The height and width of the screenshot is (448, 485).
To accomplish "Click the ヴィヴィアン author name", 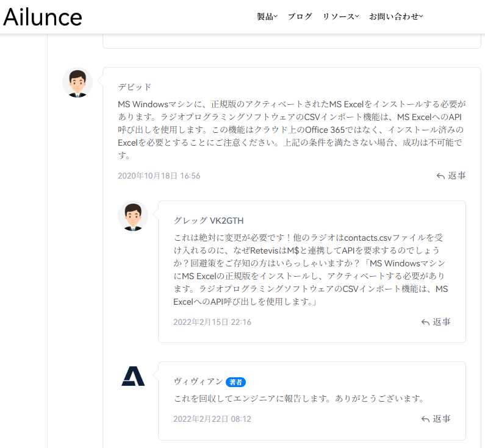I will (x=198, y=382).
